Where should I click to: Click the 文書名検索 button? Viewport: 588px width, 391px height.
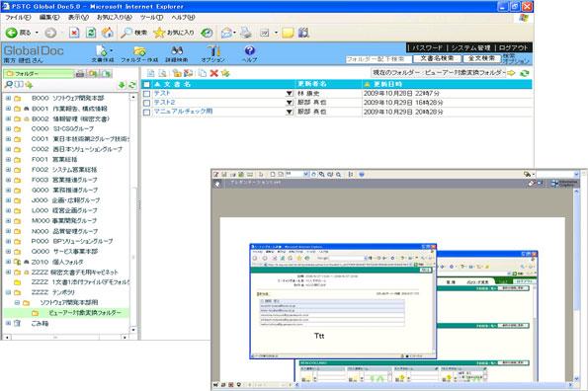point(437,58)
